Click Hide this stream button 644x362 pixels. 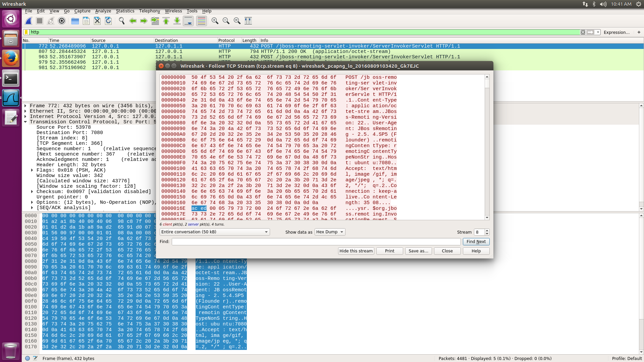(356, 251)
